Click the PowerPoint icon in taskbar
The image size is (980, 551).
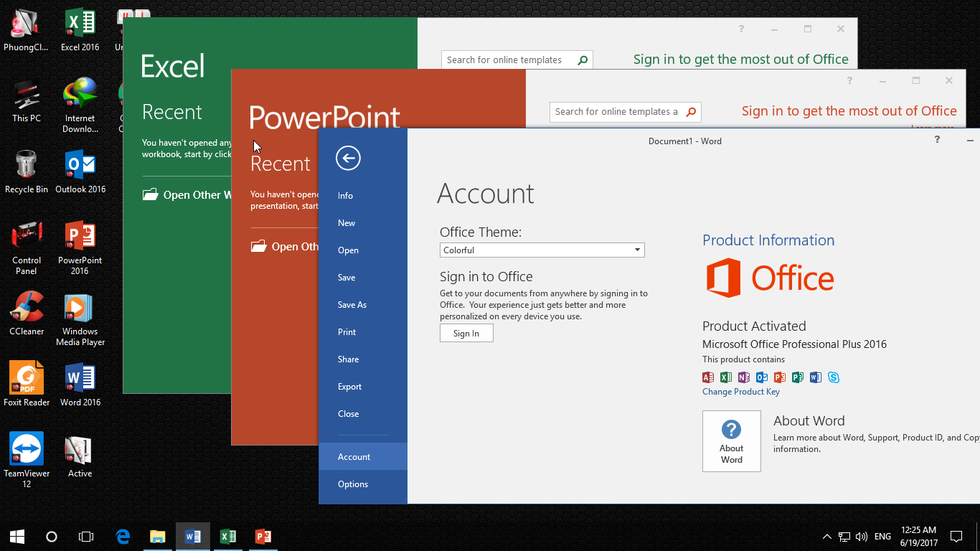(x=263, y=536)
